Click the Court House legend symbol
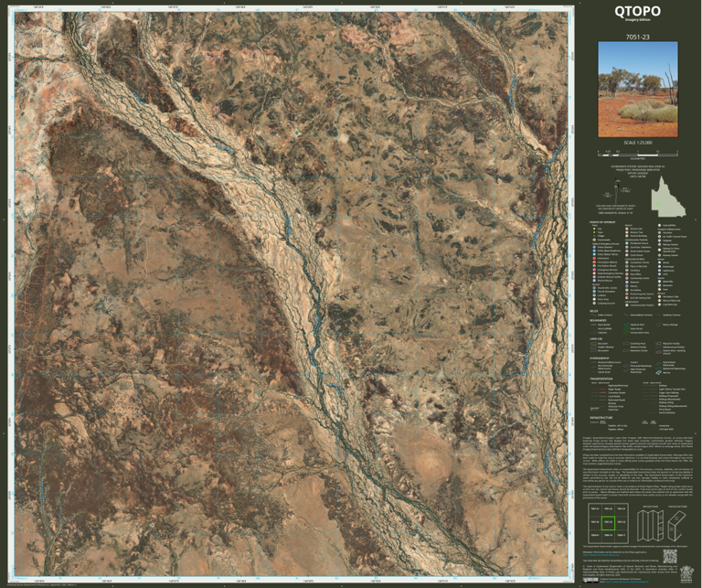Viewport: 702px width, 588px height. point(627,255)
